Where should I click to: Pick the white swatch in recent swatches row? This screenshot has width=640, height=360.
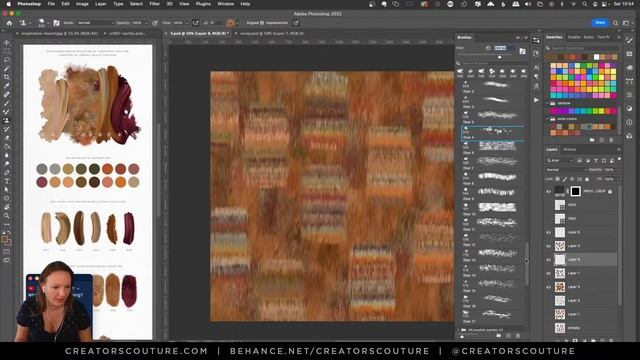pos(596,57)
